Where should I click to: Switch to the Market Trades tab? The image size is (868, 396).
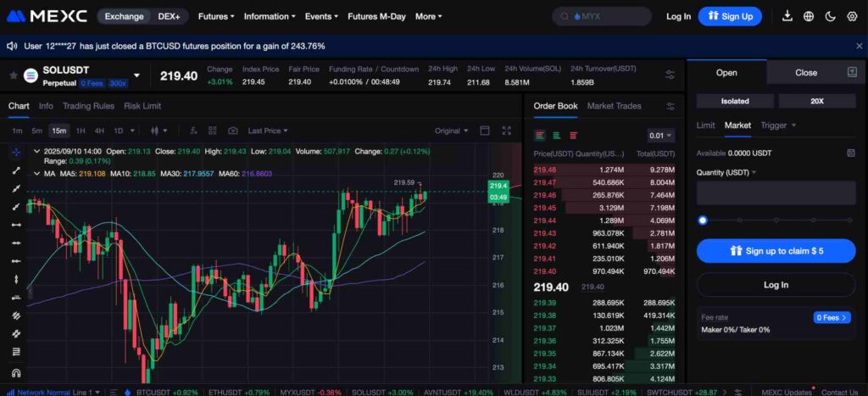(x=614, y=106)
